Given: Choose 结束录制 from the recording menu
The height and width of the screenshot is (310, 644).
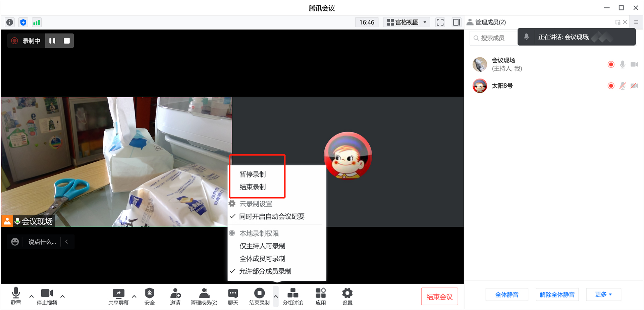Looking at the screenshot, I should point(253,187).
